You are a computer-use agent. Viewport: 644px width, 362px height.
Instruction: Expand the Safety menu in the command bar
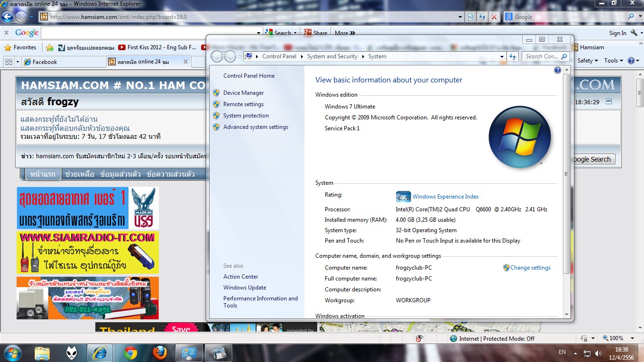click(x=588, y=61)
